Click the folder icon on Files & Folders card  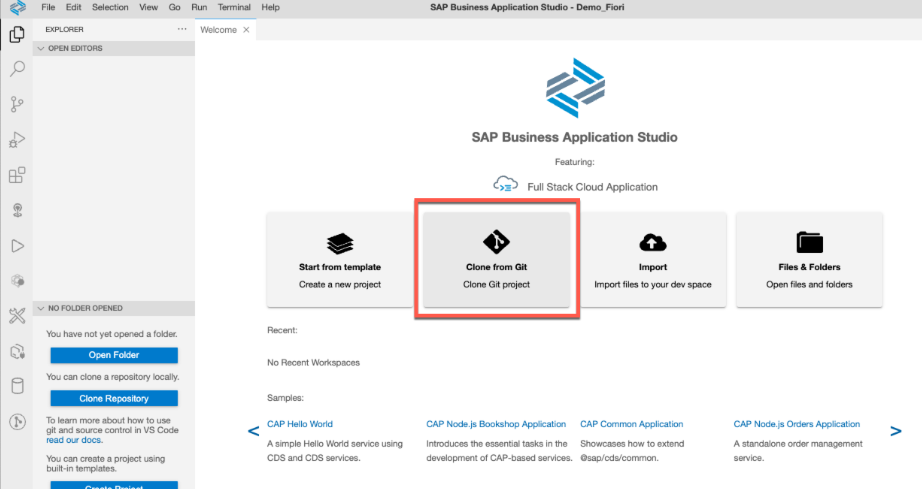tap(810, 242)
